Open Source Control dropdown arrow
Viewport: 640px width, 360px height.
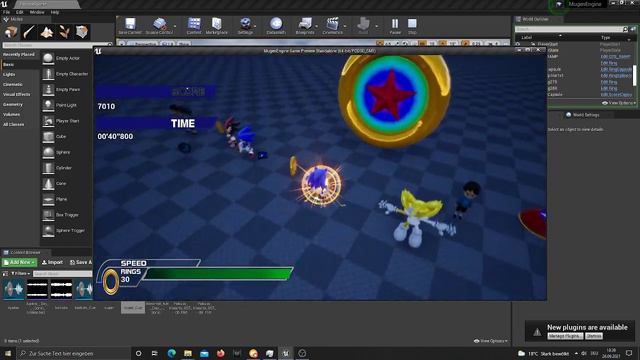(175, 26)
